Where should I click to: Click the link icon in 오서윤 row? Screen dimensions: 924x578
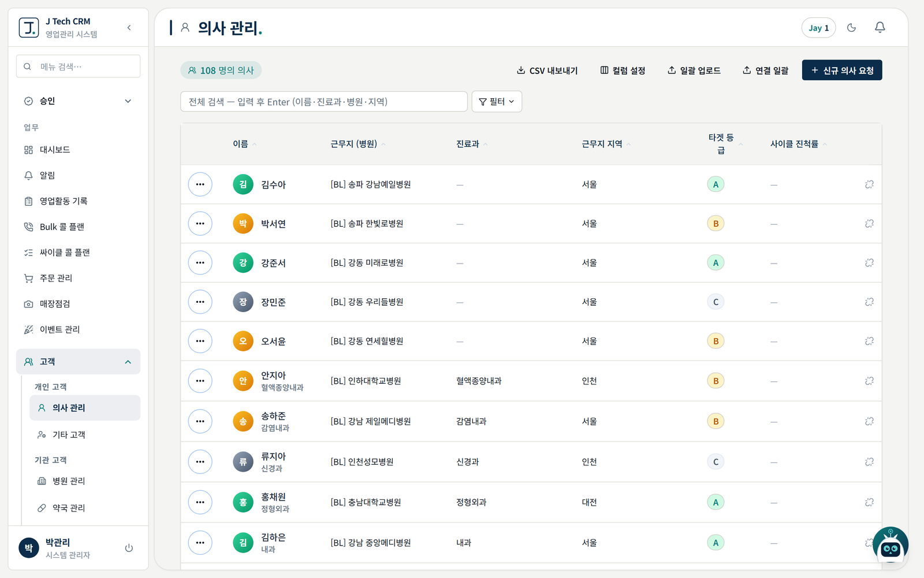[x=869, y=342]
